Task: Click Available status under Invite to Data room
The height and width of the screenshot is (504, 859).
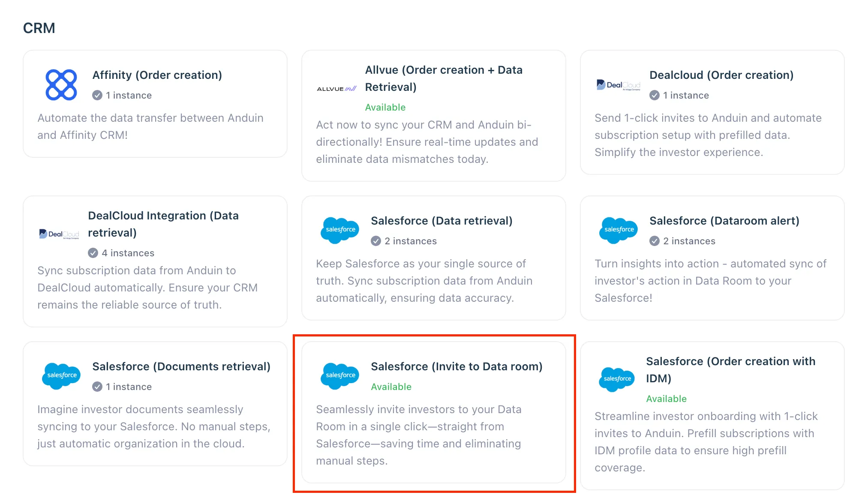Action: pos(391,387)
